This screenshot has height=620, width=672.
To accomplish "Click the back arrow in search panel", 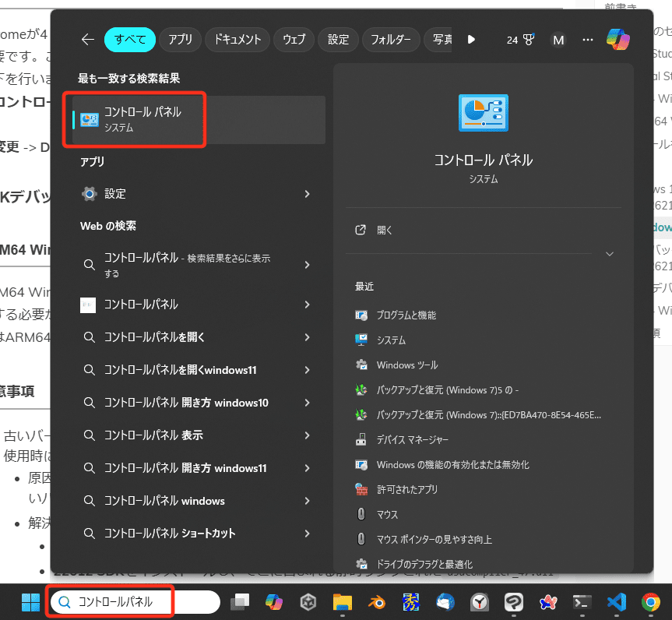I will click(x=87, y=40).
